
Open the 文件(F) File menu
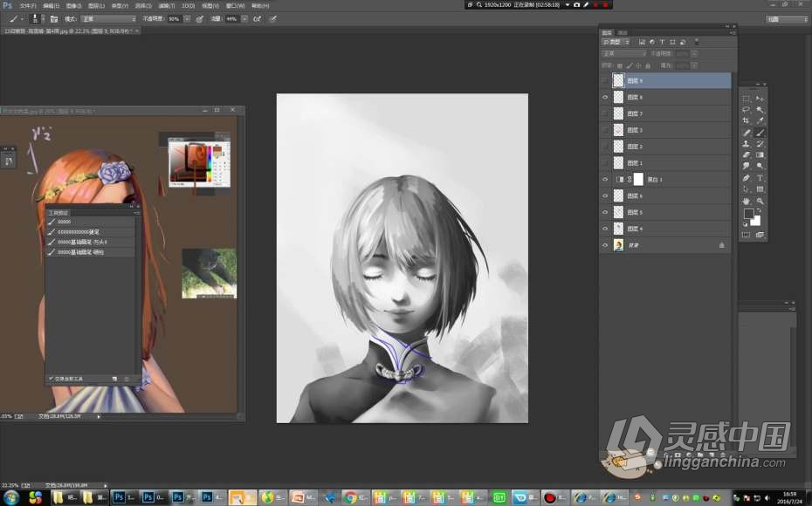[x=27, y=6]
